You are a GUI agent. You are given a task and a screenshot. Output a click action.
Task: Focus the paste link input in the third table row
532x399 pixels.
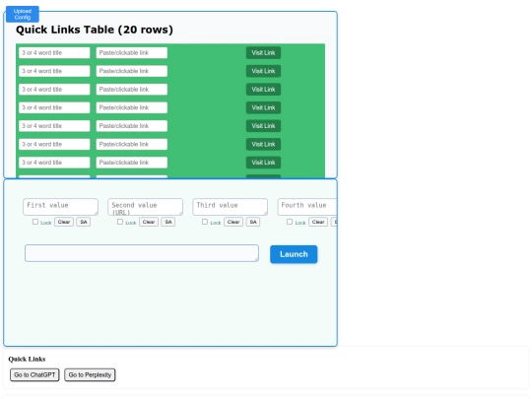coord(132,90)
